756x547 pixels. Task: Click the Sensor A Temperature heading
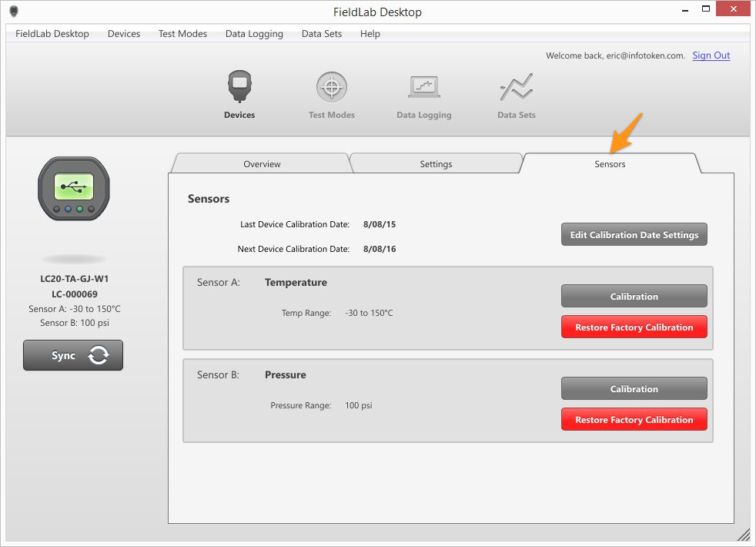[296, 283]
